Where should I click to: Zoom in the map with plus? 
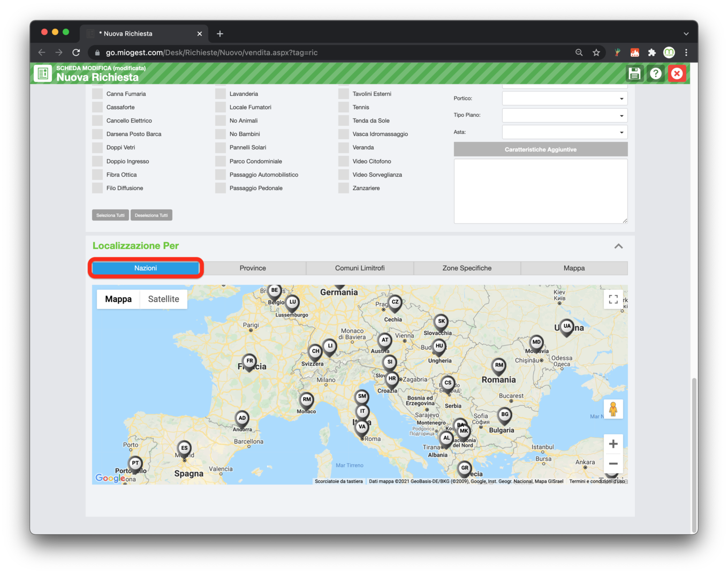pos(613,444)
